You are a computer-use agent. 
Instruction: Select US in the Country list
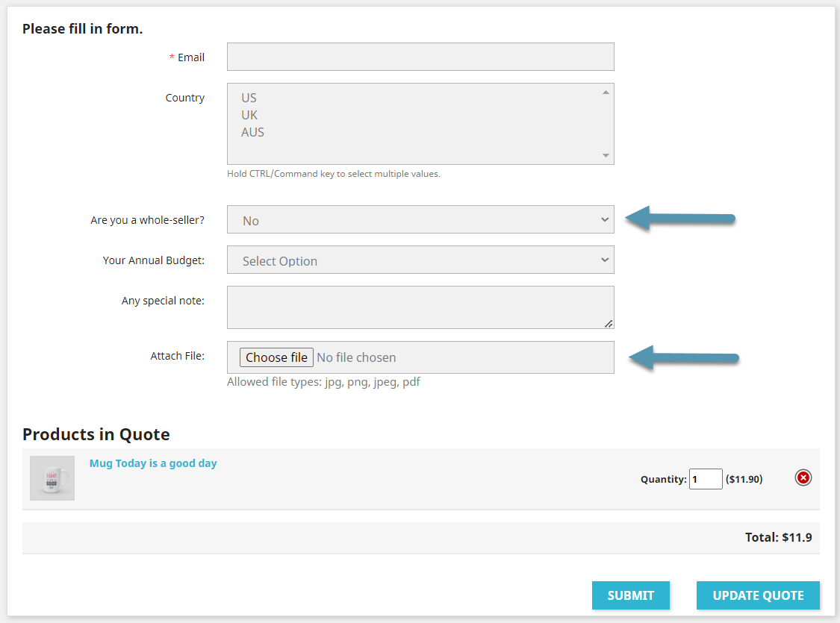tap(299, 97)
